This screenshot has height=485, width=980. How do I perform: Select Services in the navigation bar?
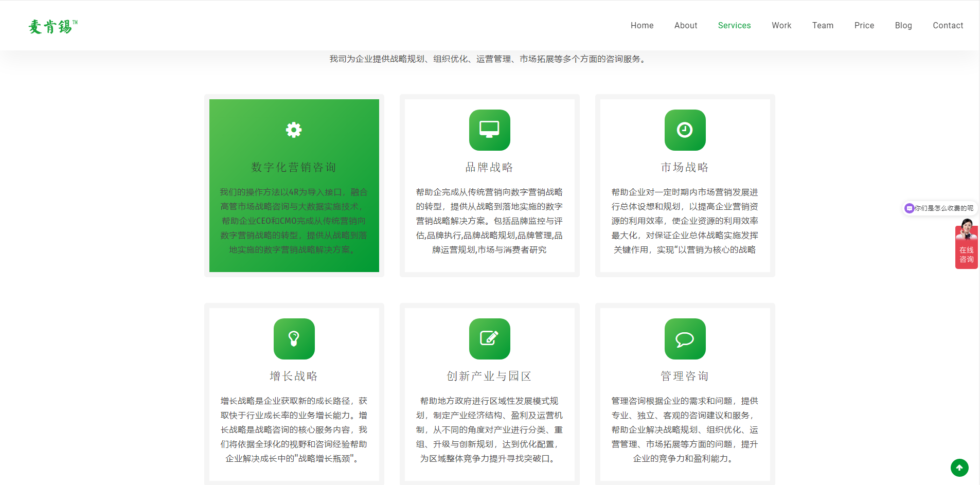point(734,25)
